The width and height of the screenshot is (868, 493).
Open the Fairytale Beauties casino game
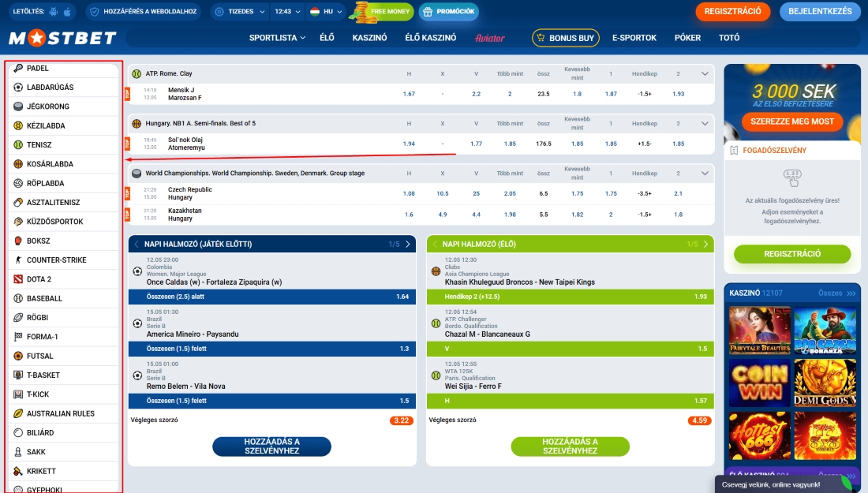[x=759, y=331]
